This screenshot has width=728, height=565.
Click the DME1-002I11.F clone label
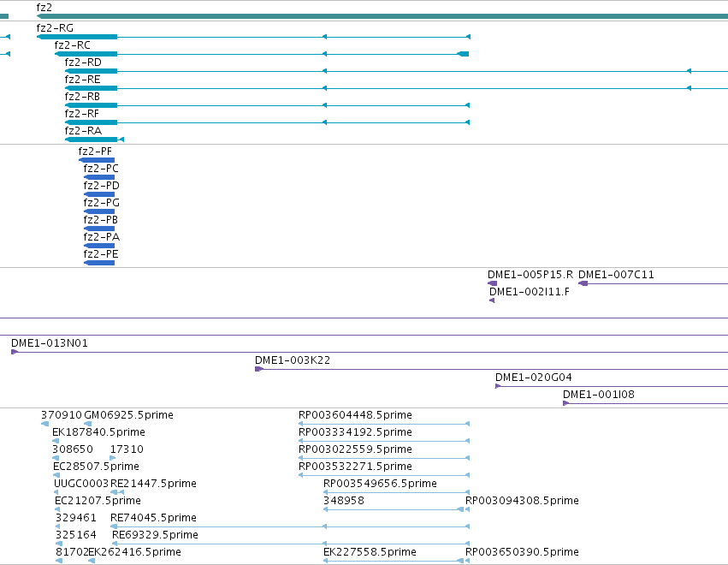pos(530,292)
